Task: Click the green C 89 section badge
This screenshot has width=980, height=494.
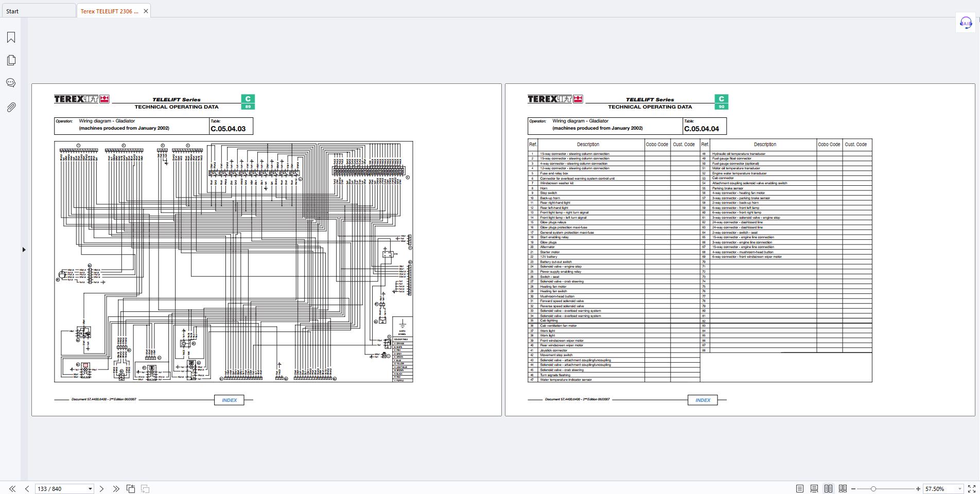Action: click(x=248, y=102)
